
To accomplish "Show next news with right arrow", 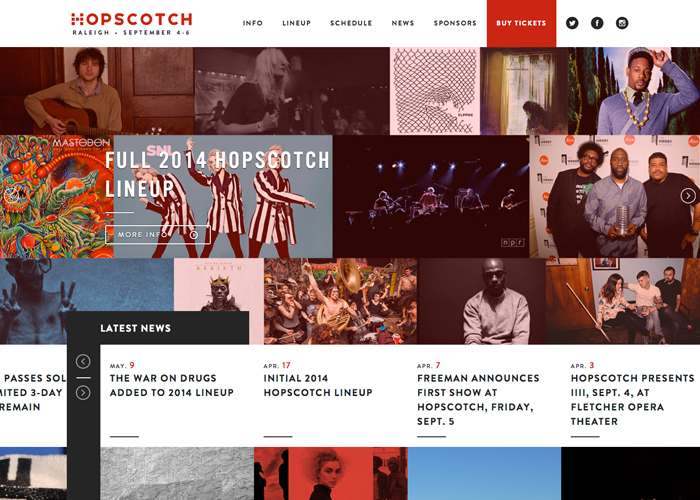I will click(83, 392).
